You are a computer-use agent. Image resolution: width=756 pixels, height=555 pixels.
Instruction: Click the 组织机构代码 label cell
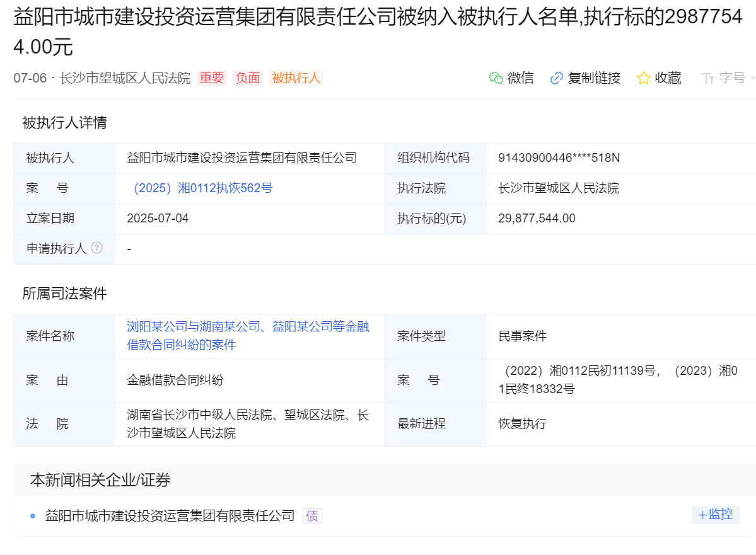pos(435,158)
